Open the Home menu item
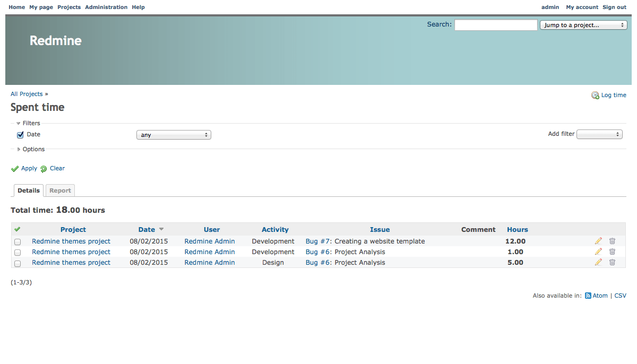Viewport: 637px width, 364px height. pos(17,7)
